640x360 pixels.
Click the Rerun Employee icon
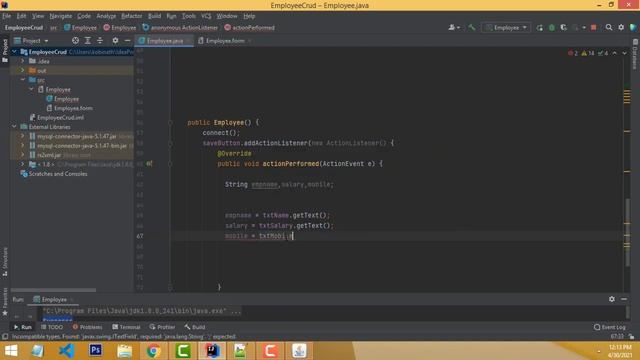point(540,27)
